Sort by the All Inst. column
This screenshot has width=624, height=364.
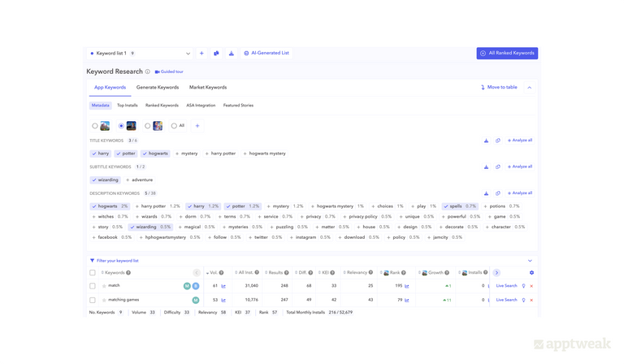point(245,272)
